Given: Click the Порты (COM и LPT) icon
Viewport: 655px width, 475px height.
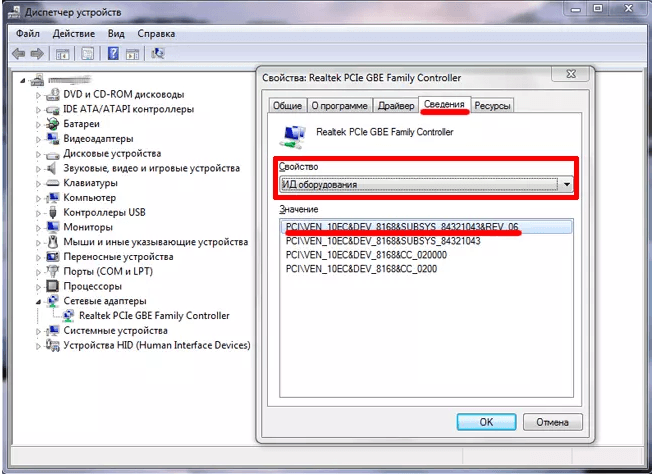Looking at the screenshot, I should (53, 272).
